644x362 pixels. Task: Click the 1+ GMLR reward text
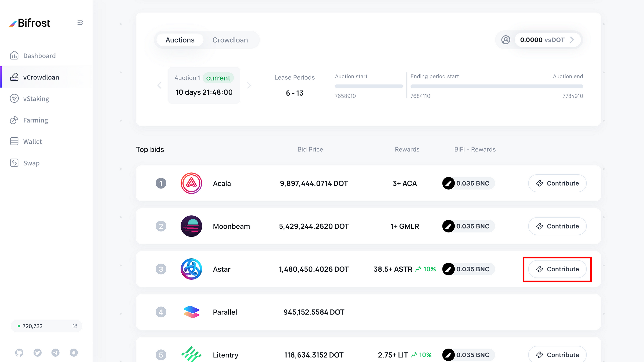pos(405,226)
